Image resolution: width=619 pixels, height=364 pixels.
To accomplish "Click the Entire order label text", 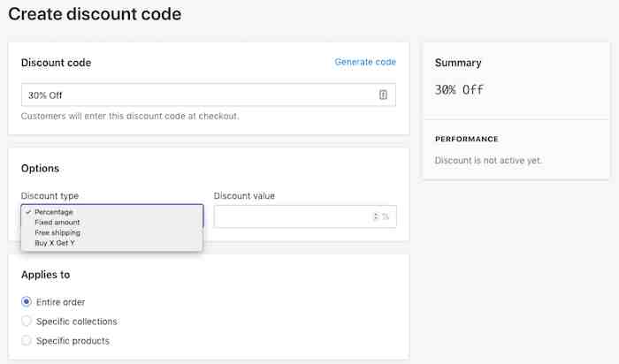I will (60, 302).
